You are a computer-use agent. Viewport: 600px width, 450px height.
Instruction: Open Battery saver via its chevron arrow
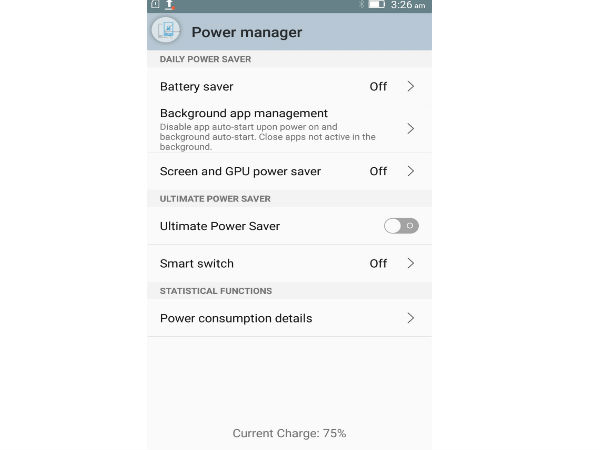(410, 86)
